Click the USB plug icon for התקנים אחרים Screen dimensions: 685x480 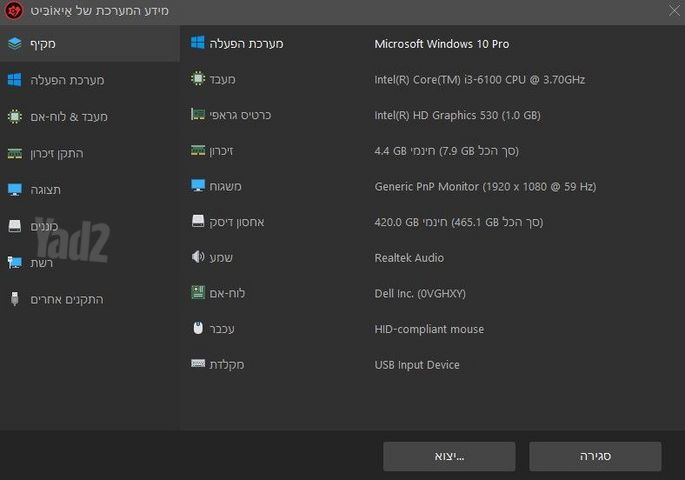point(14,299)
